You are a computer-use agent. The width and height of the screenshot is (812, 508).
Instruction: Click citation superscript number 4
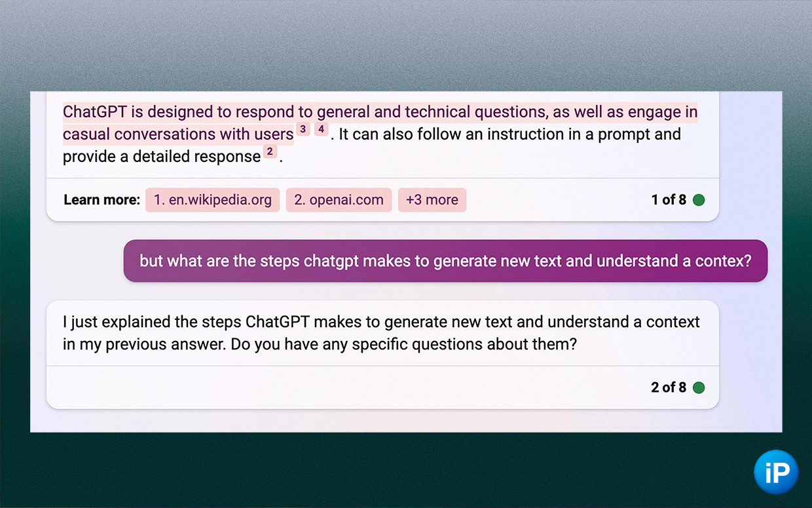(x=321, y=129)
